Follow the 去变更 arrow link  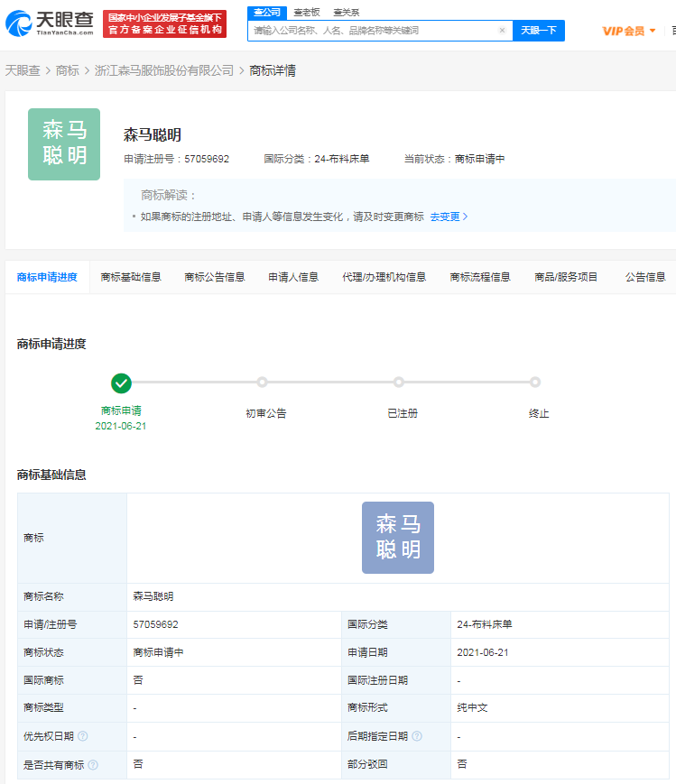pyautogui.click(x=449, y=217)
